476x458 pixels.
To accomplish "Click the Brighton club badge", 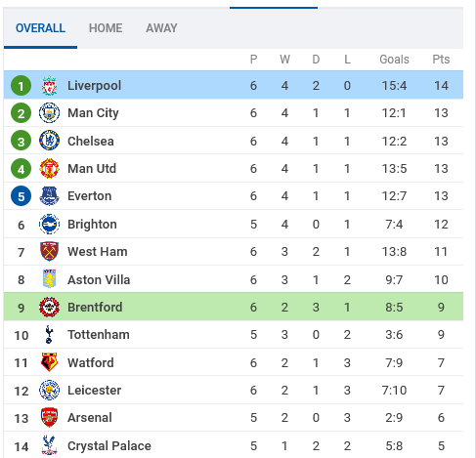I will 49,224.
